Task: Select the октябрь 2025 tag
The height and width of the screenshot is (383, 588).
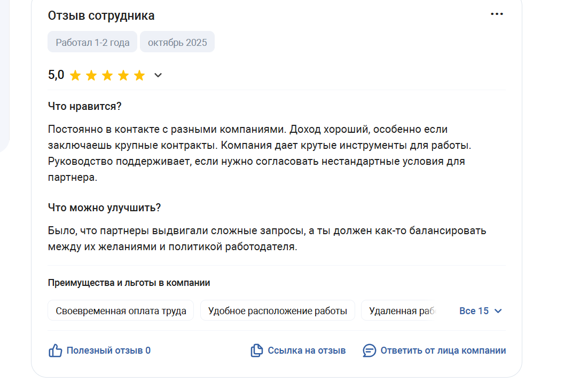Action: 177,43
